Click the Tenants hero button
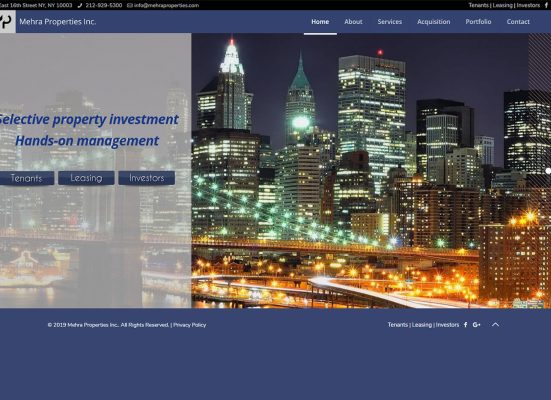551x400 pixels. (x=27, y=178)
